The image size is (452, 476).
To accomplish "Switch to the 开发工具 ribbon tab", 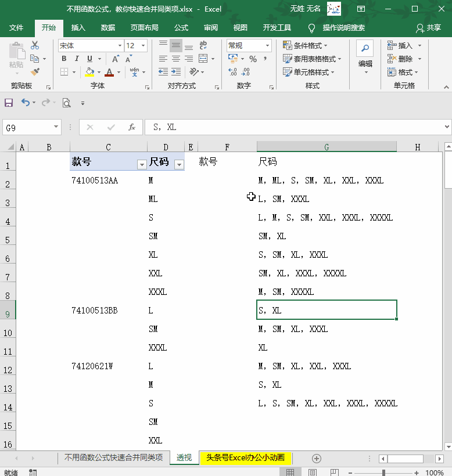I will coord(277,28).
